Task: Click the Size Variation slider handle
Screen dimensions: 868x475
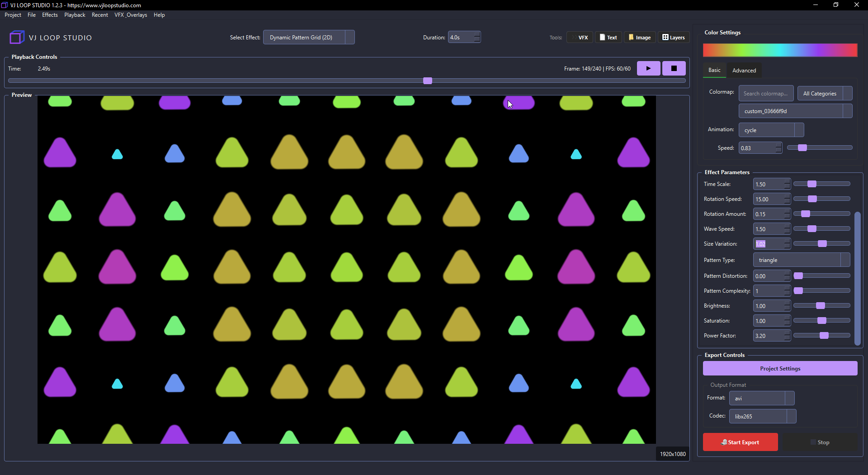Action: [x=822, y=243]
